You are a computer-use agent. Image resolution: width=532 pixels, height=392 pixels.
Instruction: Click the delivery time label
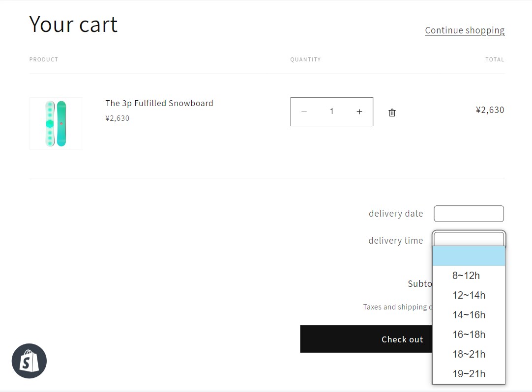pyautogui.click(x=396, y=240)
